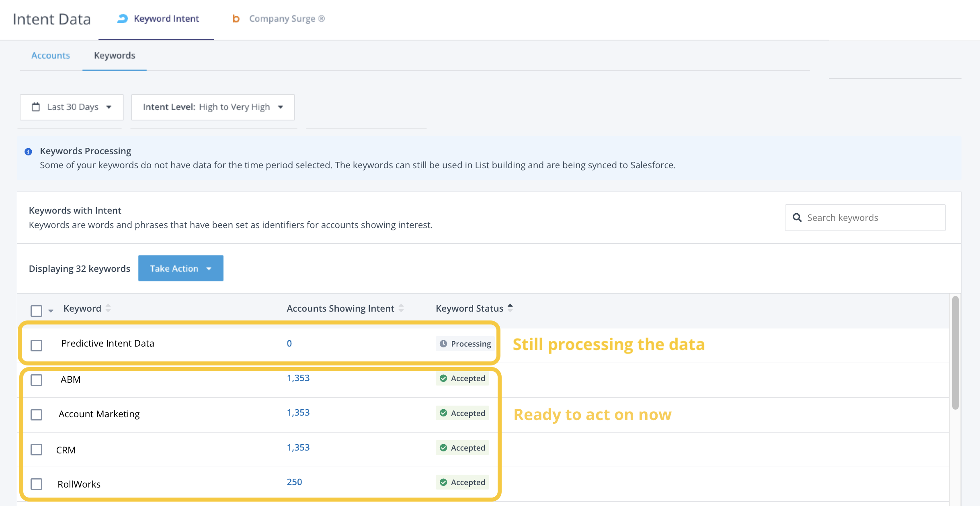Sort by the Keyword column arrows
This screenshot has width=980, height=506.
(x=108, y=308)
